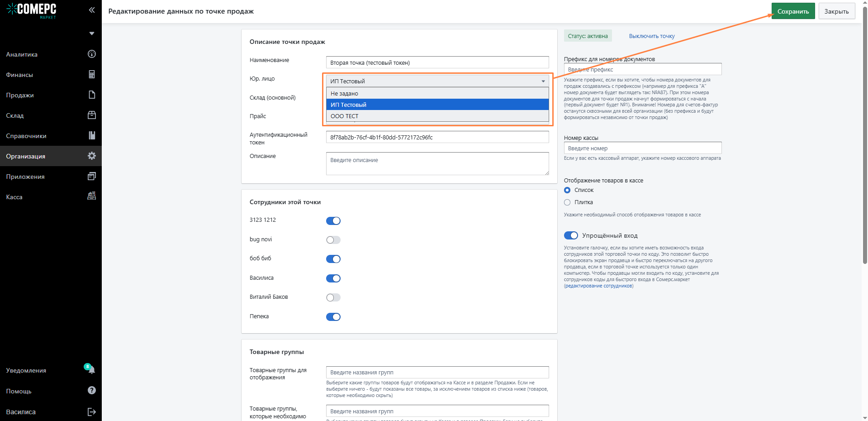Choose ООО ТЕСТ from the dropdown list
The width and height of the screenshot is (868, 421).
[344, 116]
